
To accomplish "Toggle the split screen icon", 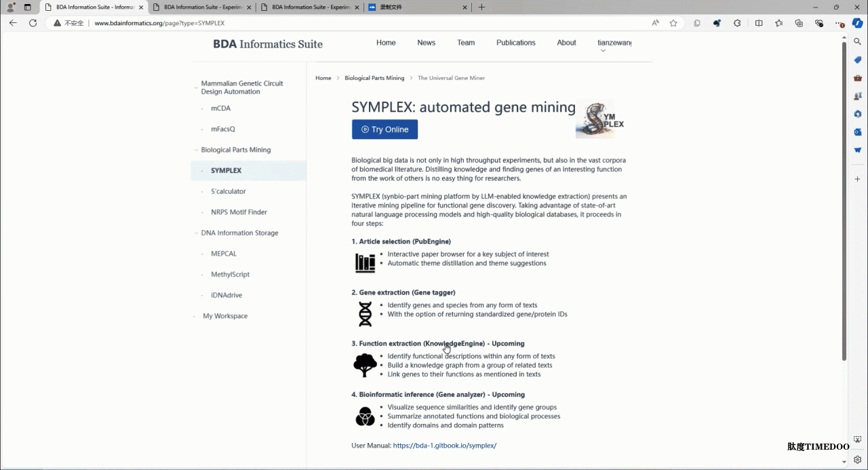I will click(x=759, y=22).
